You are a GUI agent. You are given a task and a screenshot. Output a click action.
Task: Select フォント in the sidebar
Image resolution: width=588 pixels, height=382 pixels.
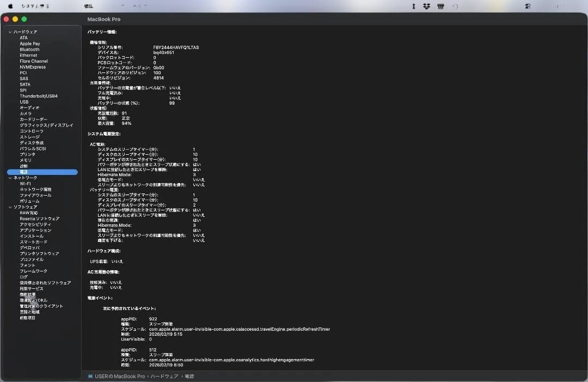click(27, 265)
